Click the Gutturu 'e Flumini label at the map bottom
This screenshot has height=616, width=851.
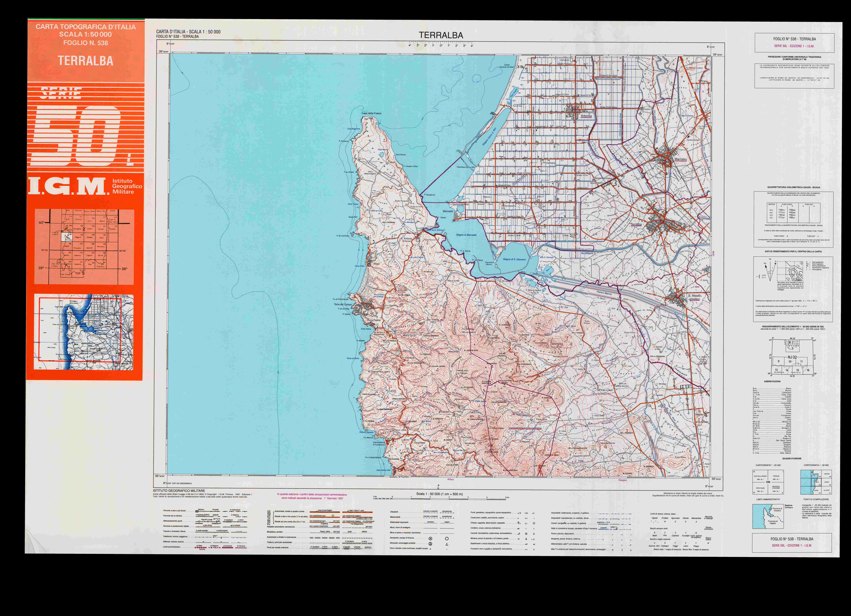coord(399,477)
